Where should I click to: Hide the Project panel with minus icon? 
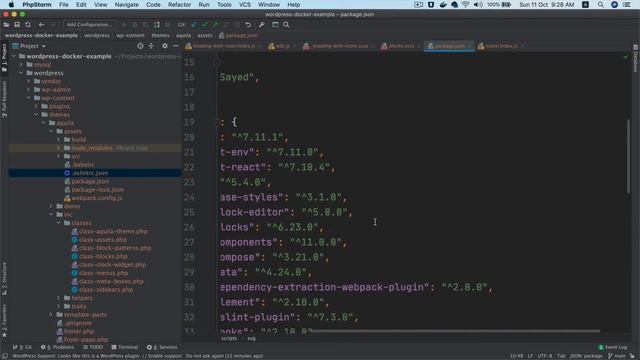(176, 46)
